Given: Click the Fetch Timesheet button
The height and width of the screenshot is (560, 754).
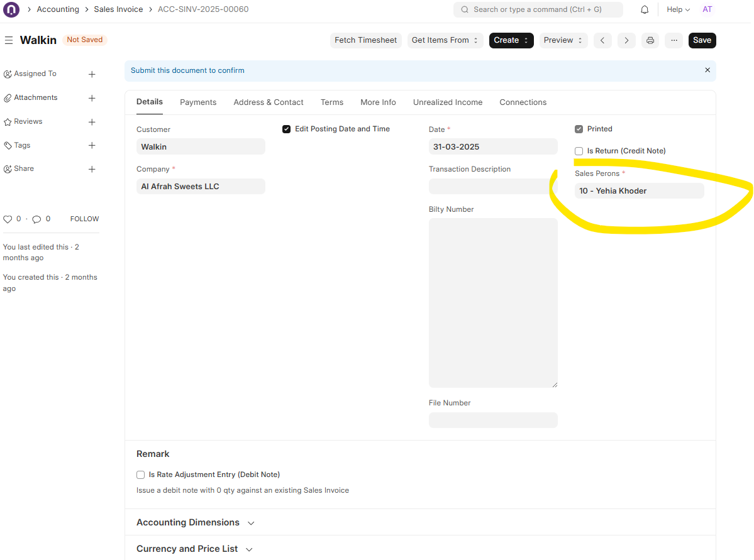Looking at the screenshot, I should (x=365, y=40).
